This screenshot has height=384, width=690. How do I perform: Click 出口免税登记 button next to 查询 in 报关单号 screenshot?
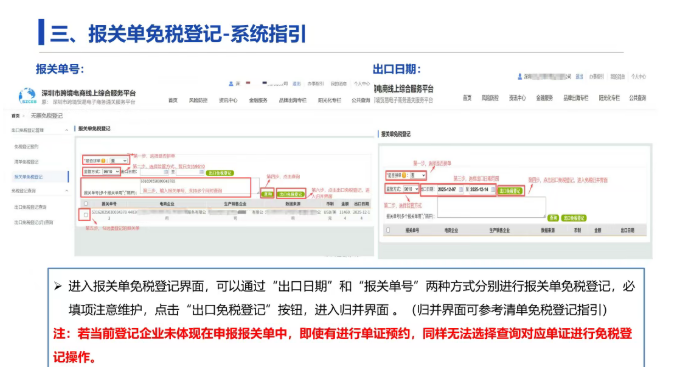pyautogui.click(x=291, y=194)
